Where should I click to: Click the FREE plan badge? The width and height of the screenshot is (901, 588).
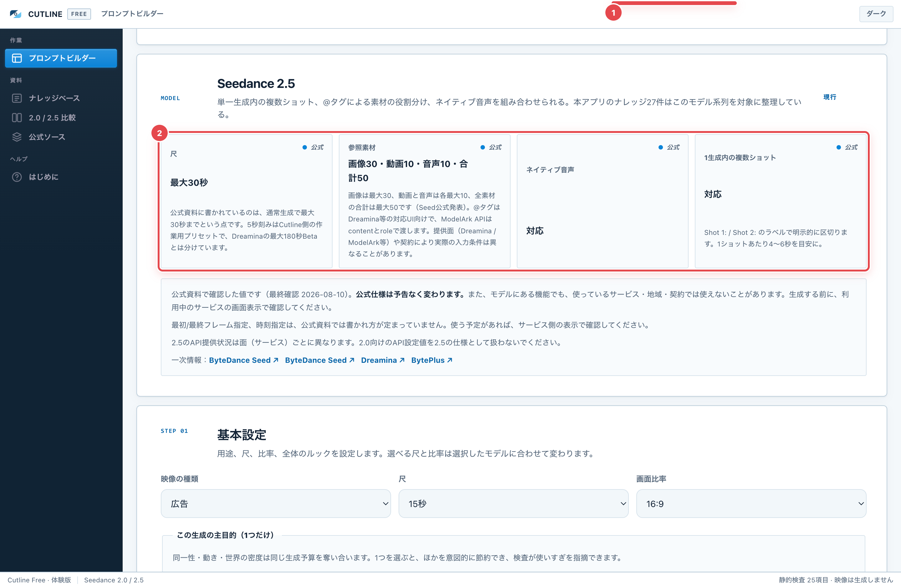(x=79, y=14)
